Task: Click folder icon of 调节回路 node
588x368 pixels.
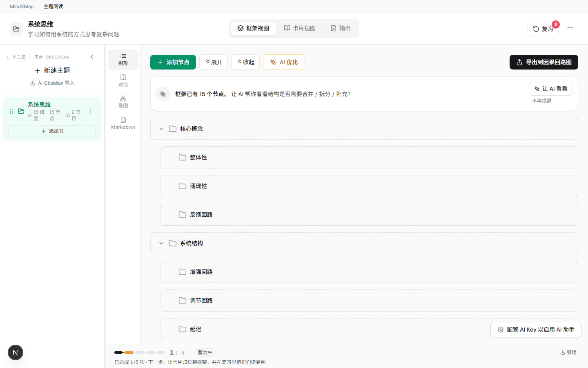Action: (x=183, y=301)
